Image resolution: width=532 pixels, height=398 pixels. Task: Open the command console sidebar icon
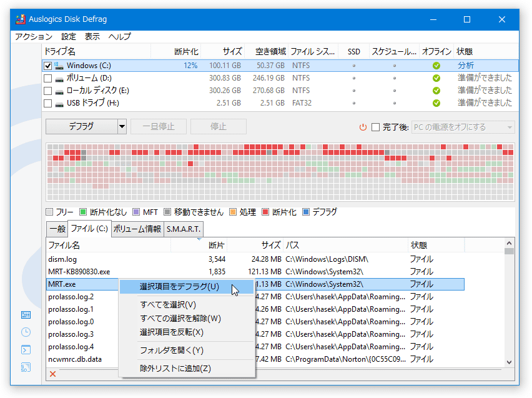[x=26, y=350]
